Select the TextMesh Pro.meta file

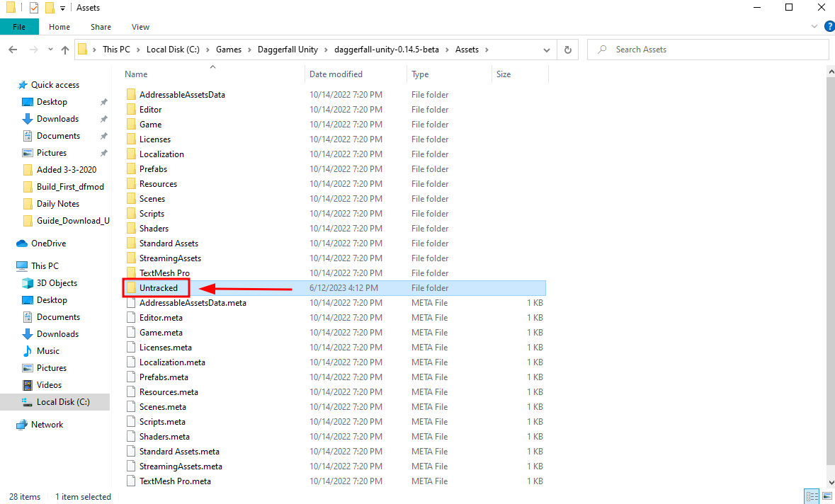click(x=175, y=481)
